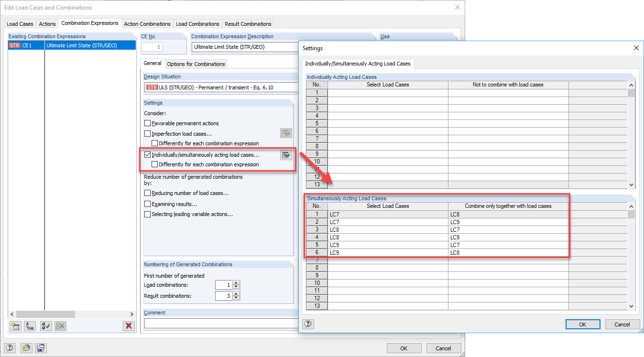Open help in the Settings dialog
Screen dimensions: 644x357
pos(308,324)
